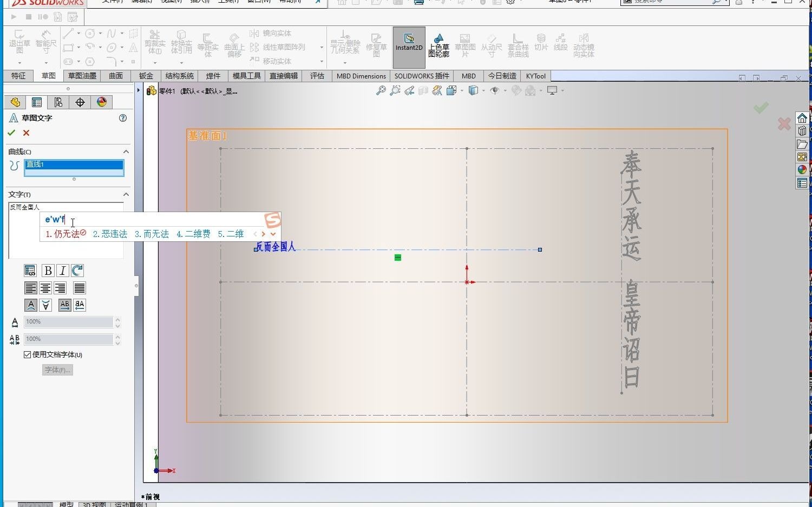Set text to full justify
Viewport: 812px width, 507px height.
80,288
